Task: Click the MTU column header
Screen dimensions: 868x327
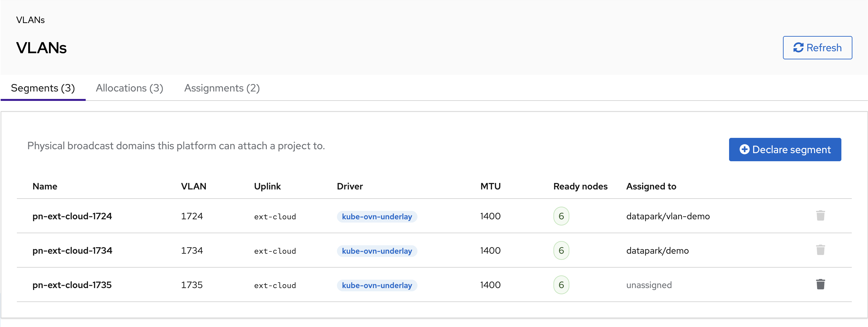Action: pyautogui.click(x=490, y=186)
